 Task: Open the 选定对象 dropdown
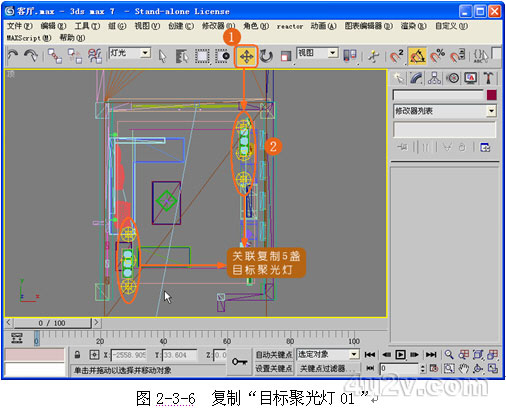coord(355,354)
